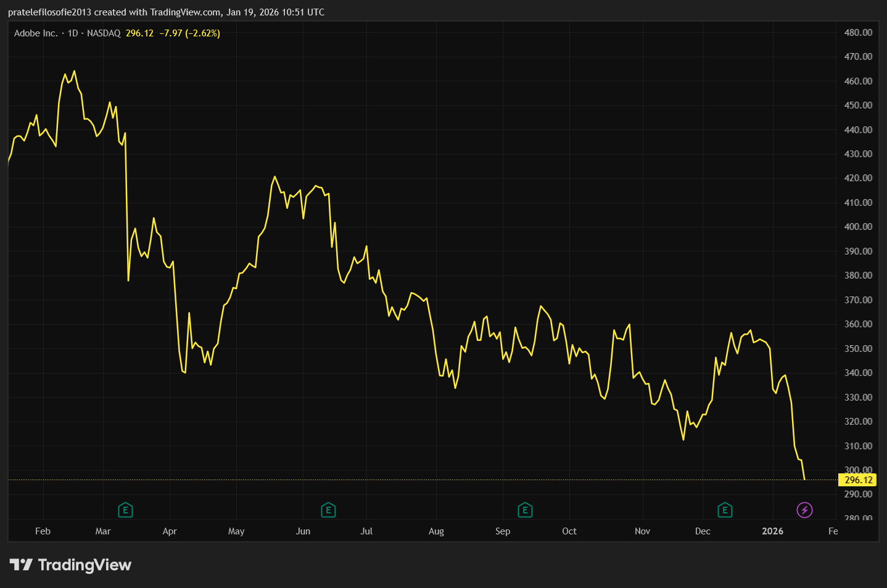Click the NASDAQ exchange label
This screenshot has width=887, height=588.
coord(104,33)
